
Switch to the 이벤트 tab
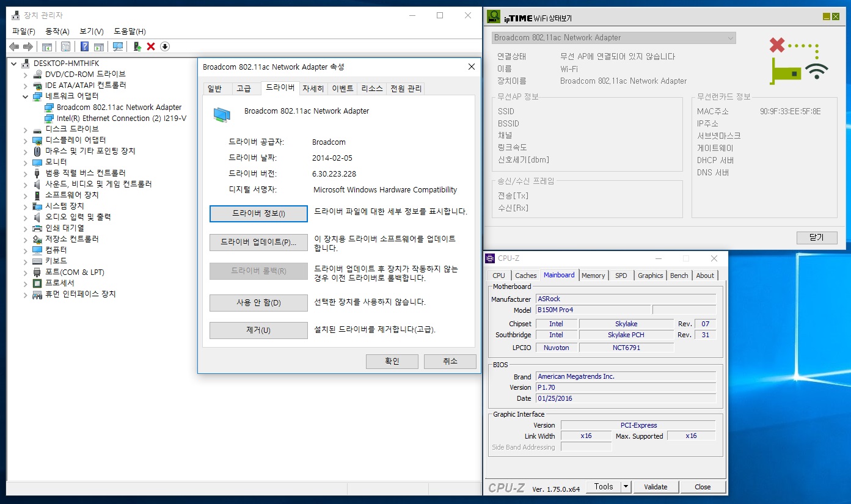343,89
